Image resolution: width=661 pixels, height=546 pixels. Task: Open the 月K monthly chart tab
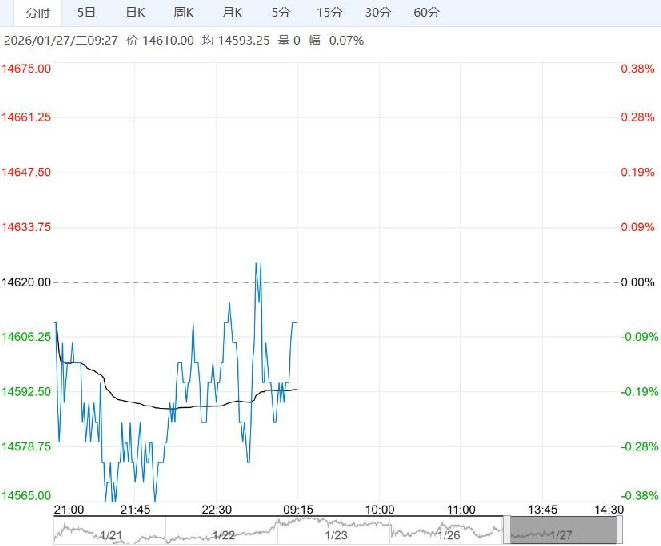click(232, 13)
